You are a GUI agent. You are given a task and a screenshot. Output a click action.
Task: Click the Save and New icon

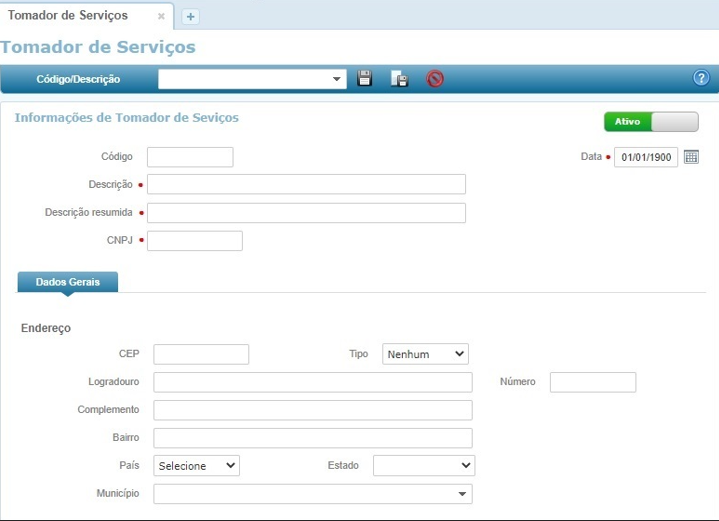click(x=398, y=79)
